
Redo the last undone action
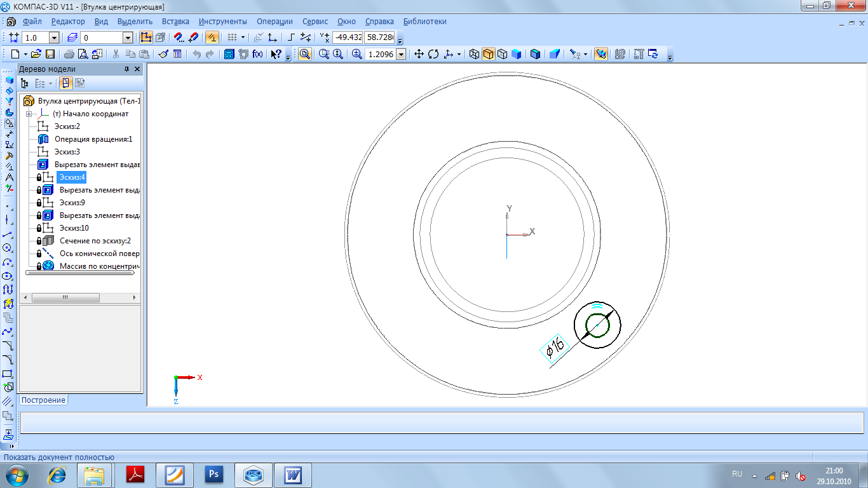coord(210,55)
